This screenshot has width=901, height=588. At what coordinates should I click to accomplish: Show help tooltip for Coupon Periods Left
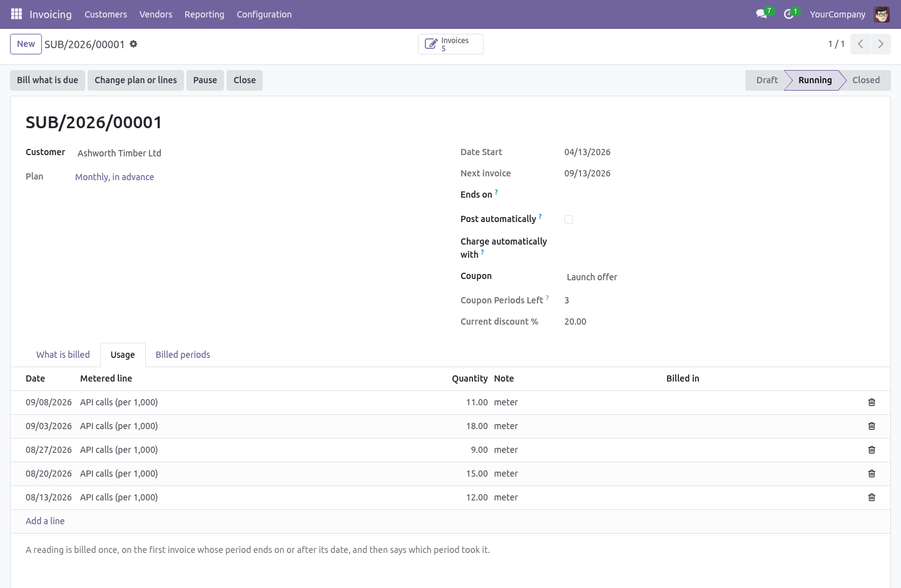click(x=547, y=298)
